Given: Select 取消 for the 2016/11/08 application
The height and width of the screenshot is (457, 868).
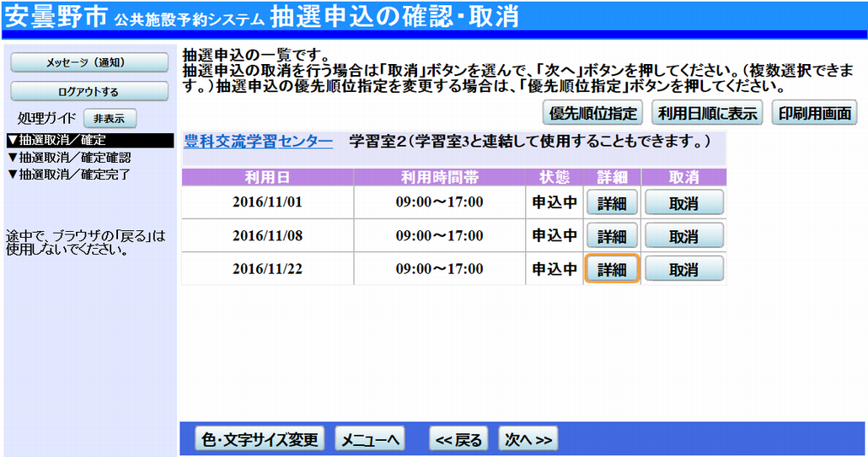Looking at the screenshot, I should click(x=683, y=236).
